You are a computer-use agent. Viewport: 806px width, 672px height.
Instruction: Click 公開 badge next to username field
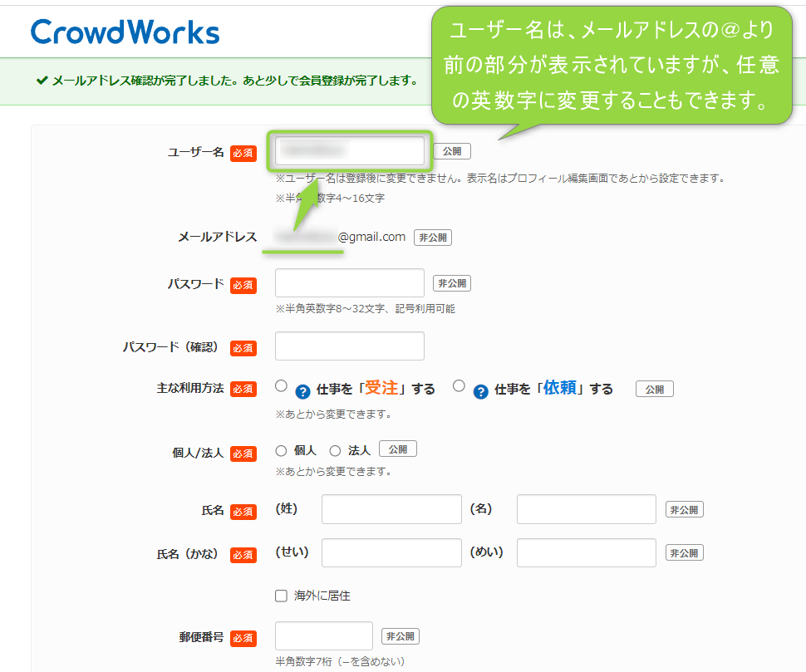tap(451, 151)
